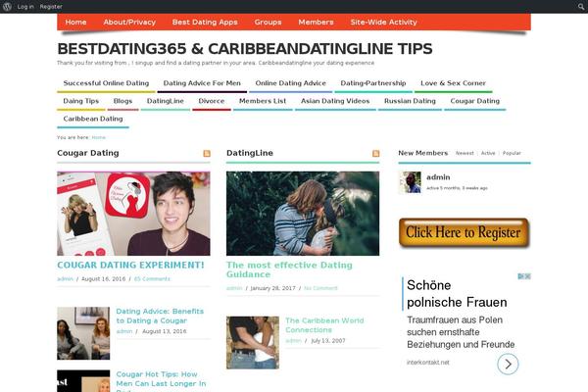The image size is (588, 392).
Task: Click the January 28, 2017 post date
Action: point(272,288)
